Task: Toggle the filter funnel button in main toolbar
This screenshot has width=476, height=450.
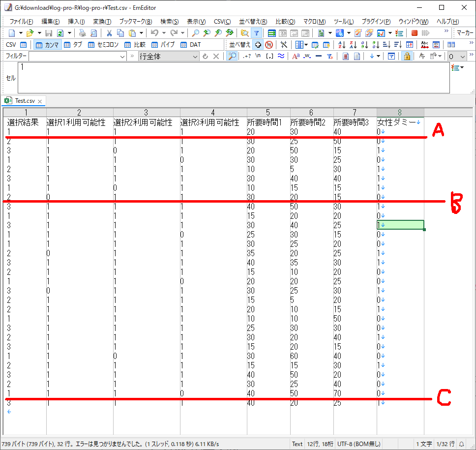Action: [256, 33]
